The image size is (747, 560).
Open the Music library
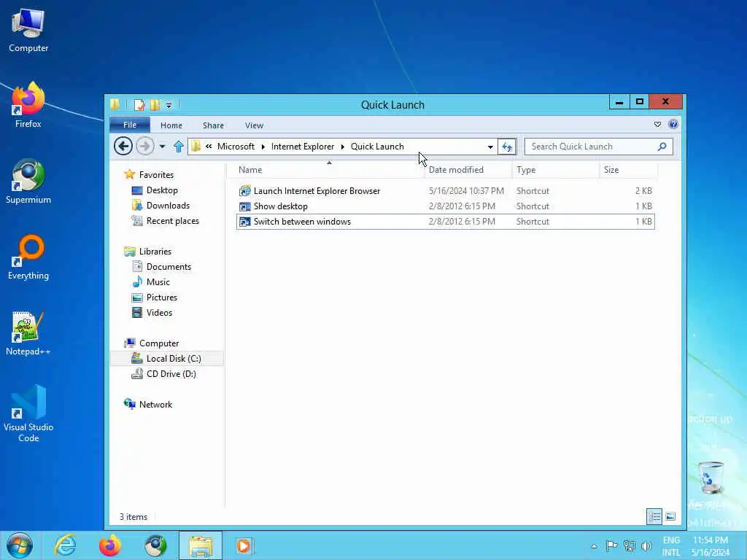[x=158, y=282]
